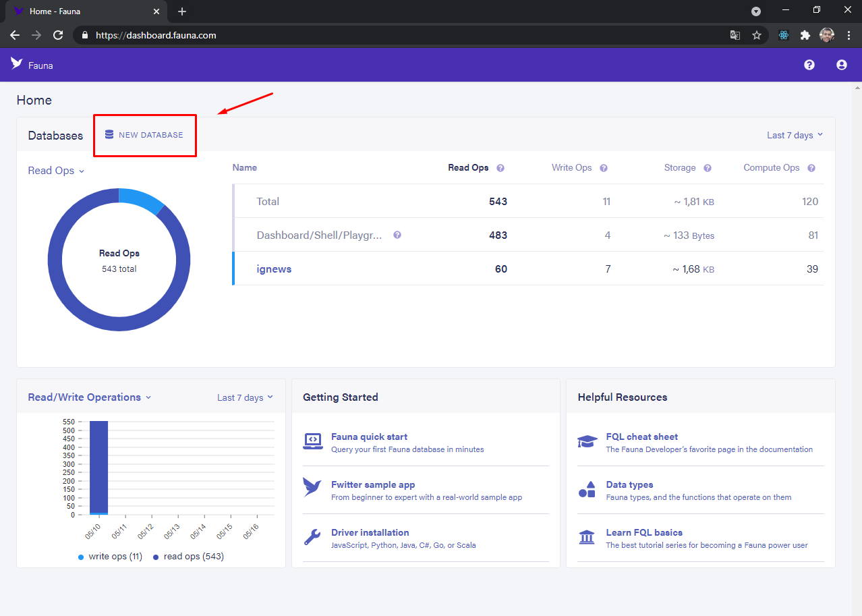Sort table by Compute Ops column header
The width and height of the screenshot is (862, 616).
click(x=772, y=167)
